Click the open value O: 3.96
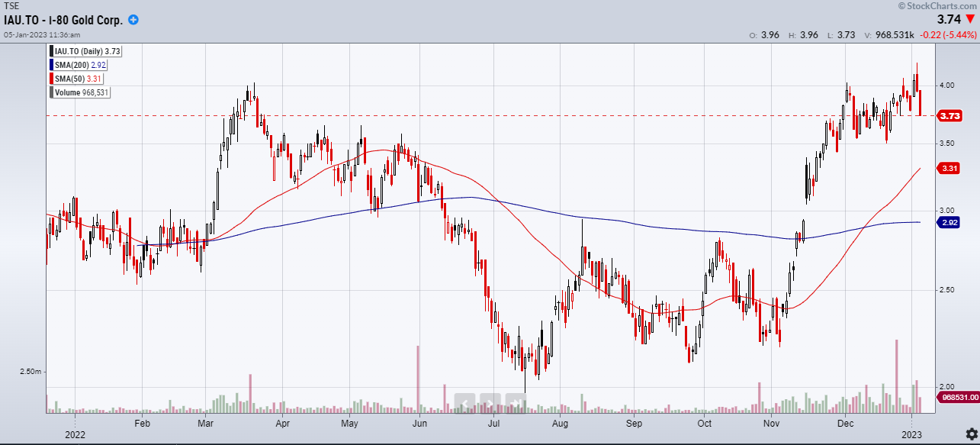This screenshot has width=980, height=445. 766,35
